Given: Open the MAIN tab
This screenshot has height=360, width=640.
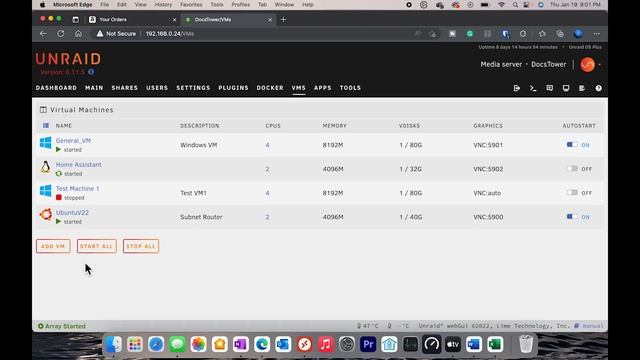Looking at the screenshot, I should pos(94,88).
